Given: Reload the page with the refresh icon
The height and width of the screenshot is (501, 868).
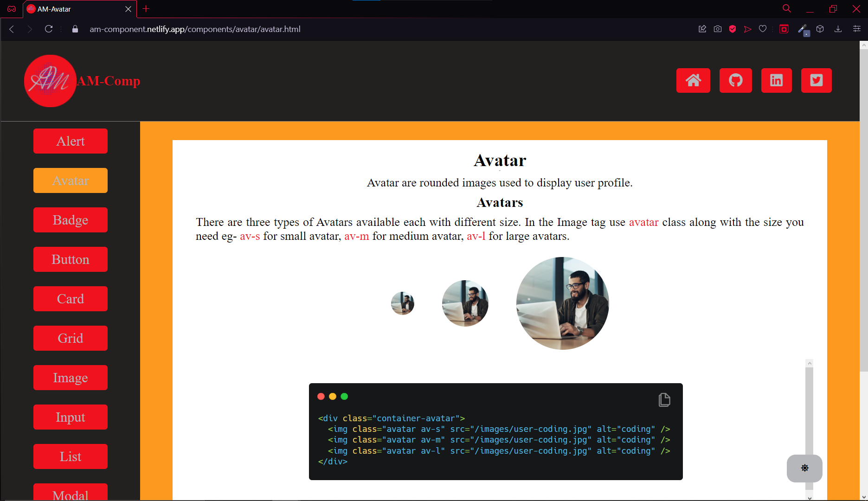Looking at the screenshot, I should 48,29.
